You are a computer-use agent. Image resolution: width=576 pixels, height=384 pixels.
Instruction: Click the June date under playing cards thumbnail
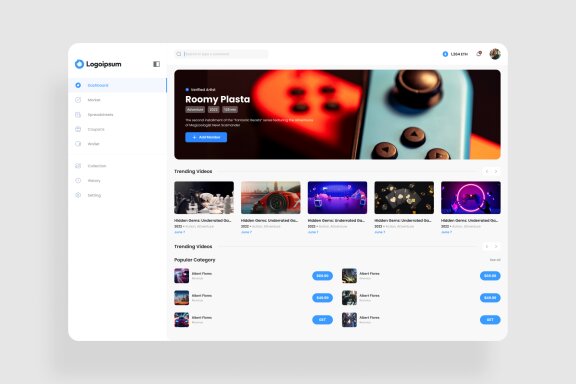(x=379, y=232)
